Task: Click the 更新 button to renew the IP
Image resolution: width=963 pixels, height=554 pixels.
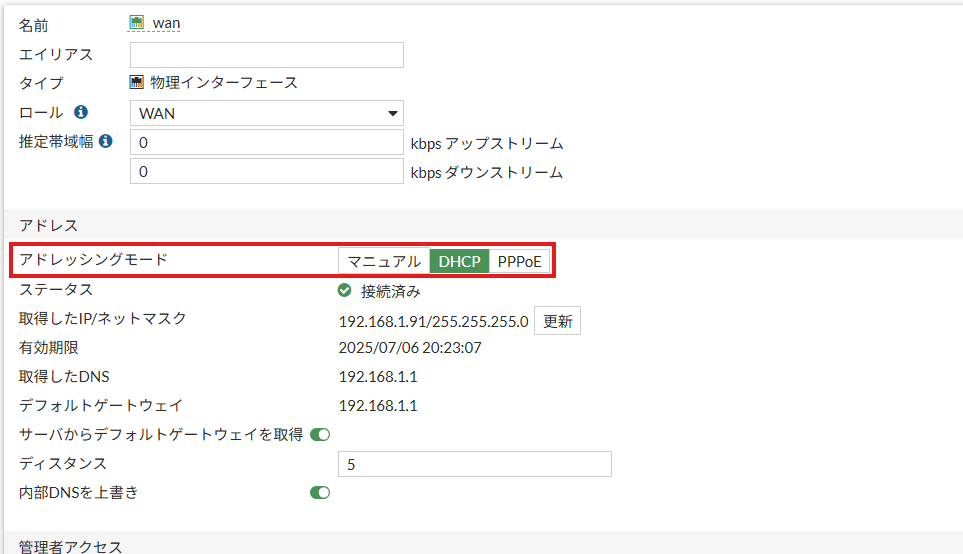Action: click(x=557, y=321)
